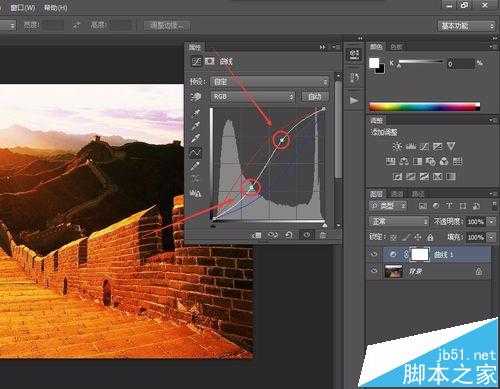Viewport: 500px width, 389px height.
Task: Add a Color Balance adjustment (scales icon)
Action: 404,161
